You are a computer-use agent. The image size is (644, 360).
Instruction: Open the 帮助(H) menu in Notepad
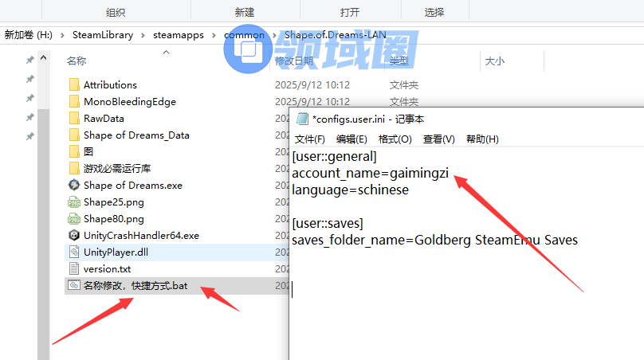tap(482, 139)
